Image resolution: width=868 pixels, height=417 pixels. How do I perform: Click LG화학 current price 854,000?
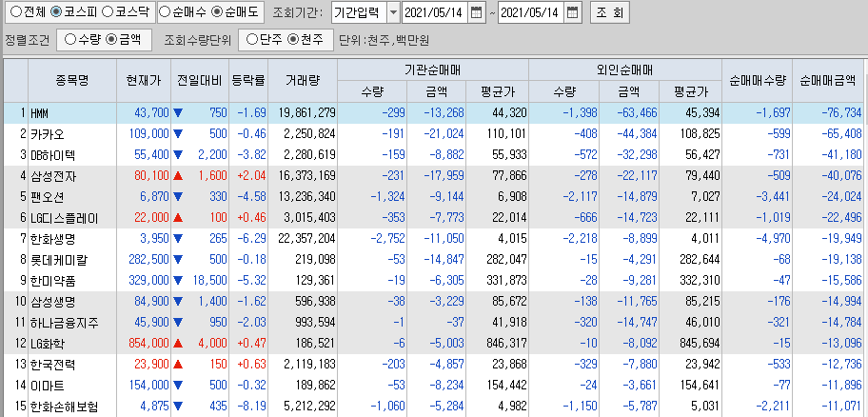point(148,344)
